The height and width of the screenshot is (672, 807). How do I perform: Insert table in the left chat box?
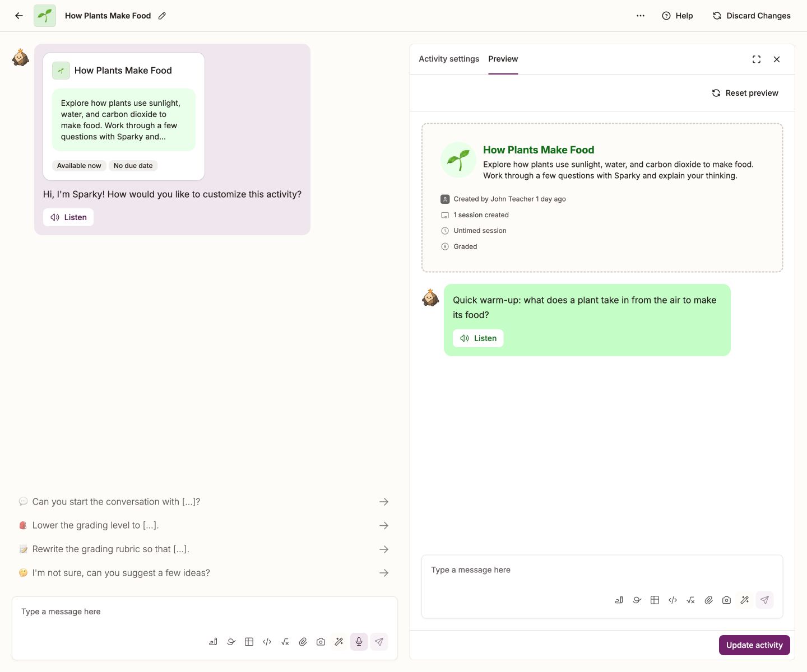coord(249,642)
